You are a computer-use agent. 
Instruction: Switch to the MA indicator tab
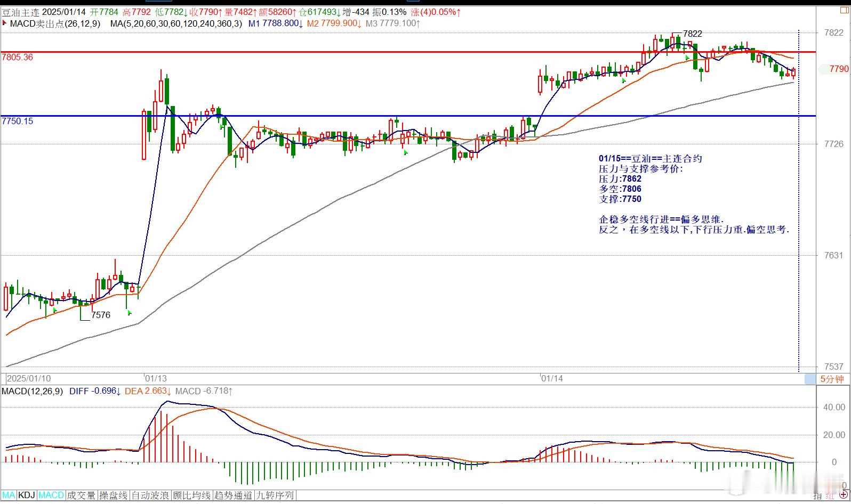click(x=9, y=495)
